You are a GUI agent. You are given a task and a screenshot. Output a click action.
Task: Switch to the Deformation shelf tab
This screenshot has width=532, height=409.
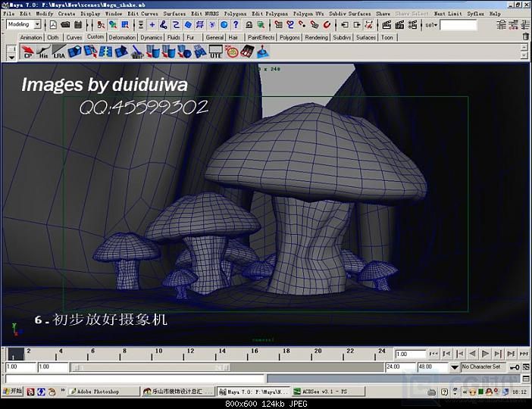click(x=122, y=37)
